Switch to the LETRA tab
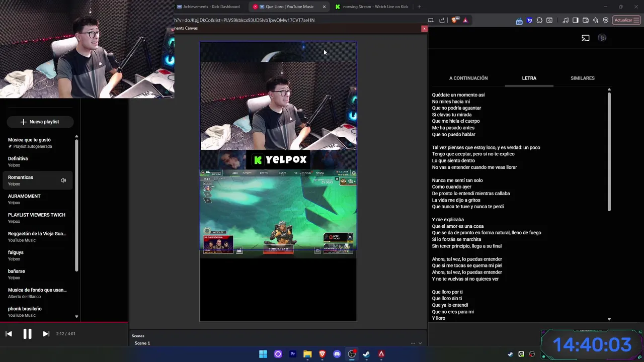This screenshot has height=362, width=644. click(x=529, y=78)
